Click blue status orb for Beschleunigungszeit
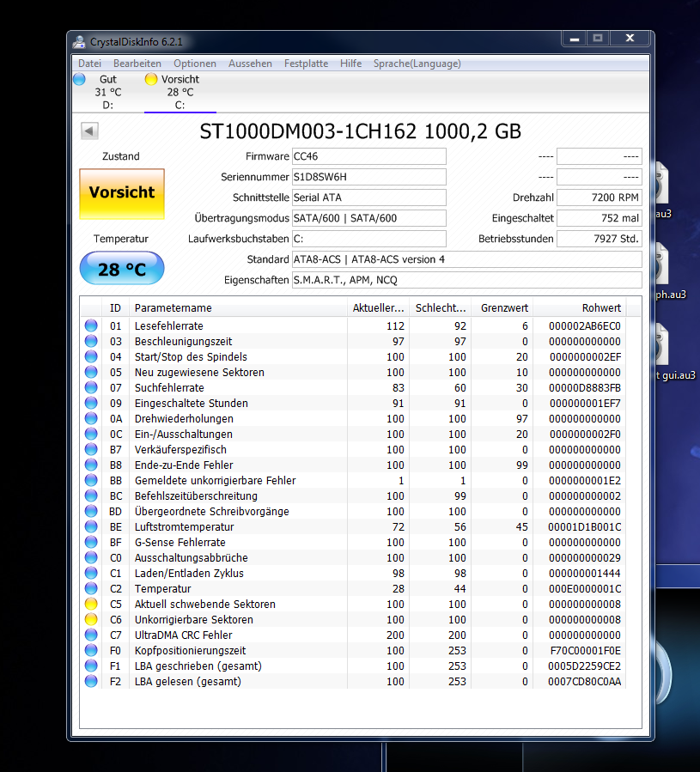The image size is (700, 772). click(91, 341)
